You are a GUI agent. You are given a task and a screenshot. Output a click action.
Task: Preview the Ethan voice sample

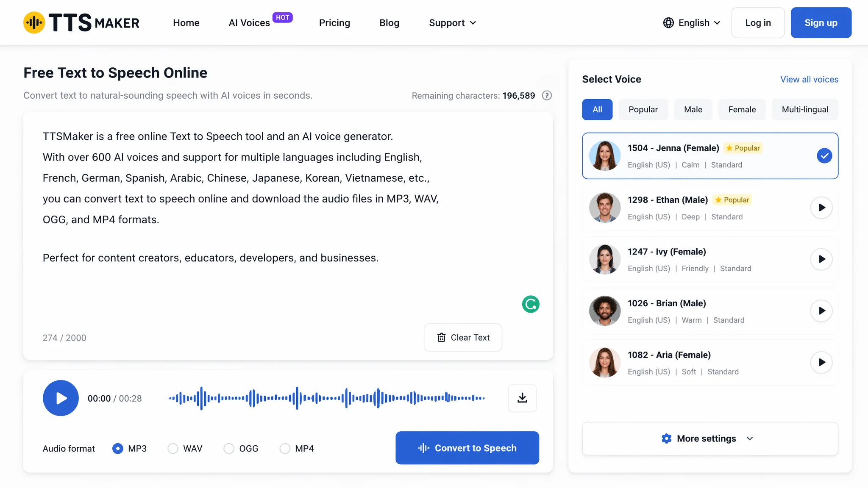(x=821, y=208)
